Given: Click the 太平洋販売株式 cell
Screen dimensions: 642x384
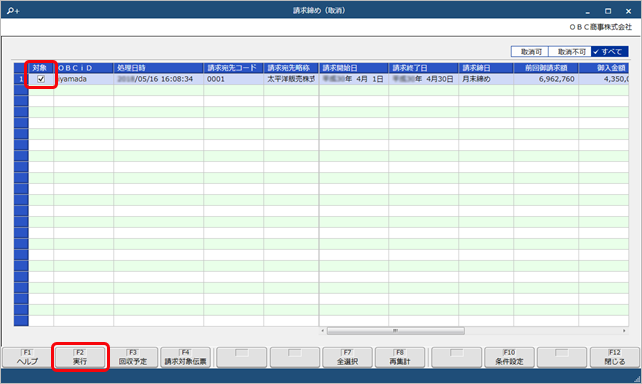Looking at the screenshot, I should click(x=291, y=79).
